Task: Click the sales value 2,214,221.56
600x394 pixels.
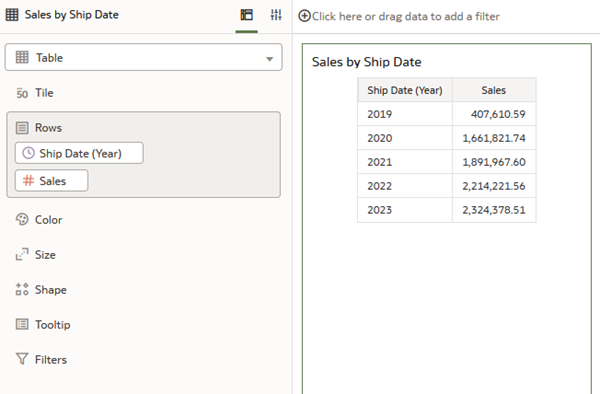Action: (494, 186)
